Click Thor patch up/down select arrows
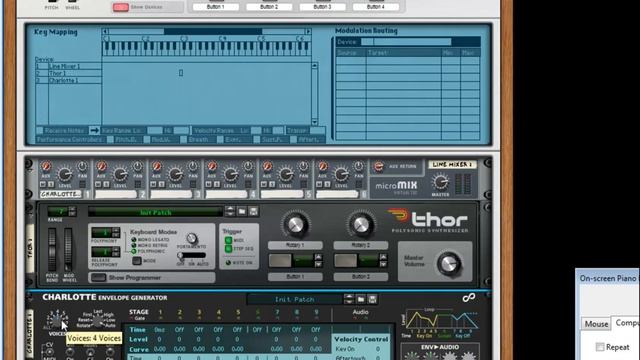This screenshot has width=640, height=360. tap(230, 211)
